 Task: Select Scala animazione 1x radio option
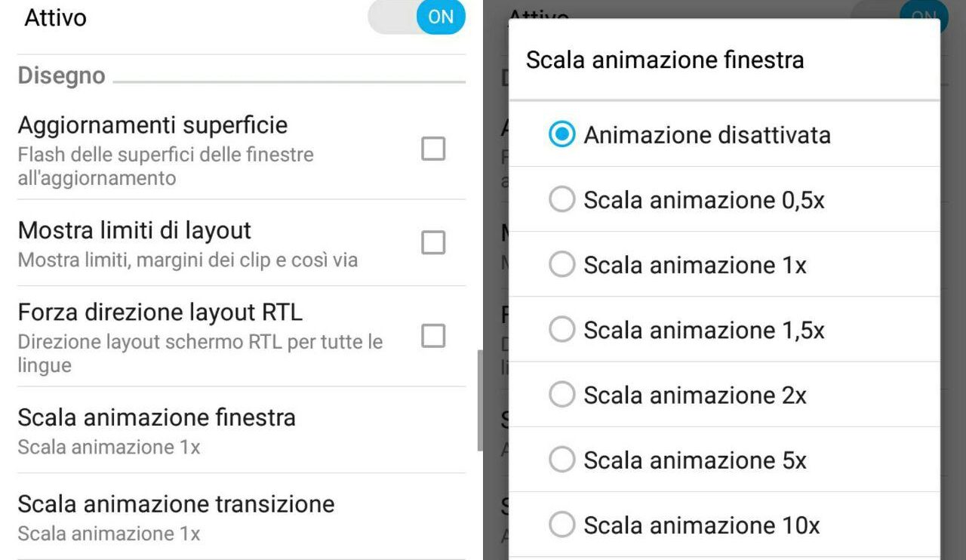[x=562, y=265]
